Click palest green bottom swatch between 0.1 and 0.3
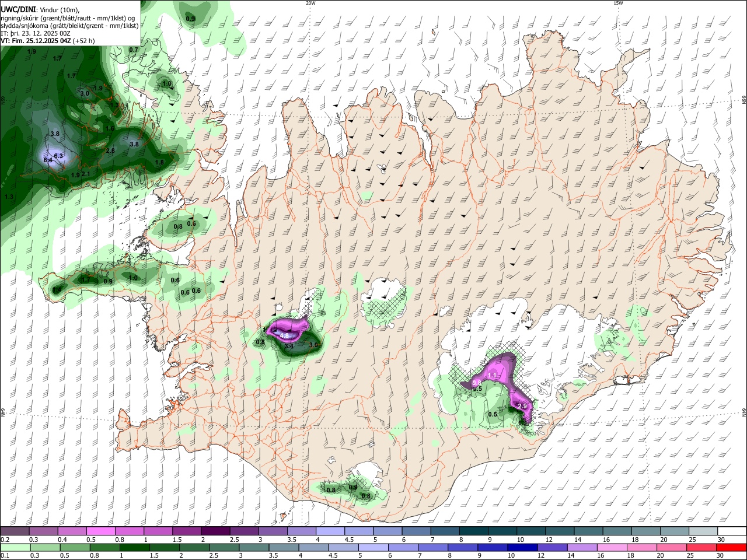Screen dimensions: 747x560 tap(15, 547)
